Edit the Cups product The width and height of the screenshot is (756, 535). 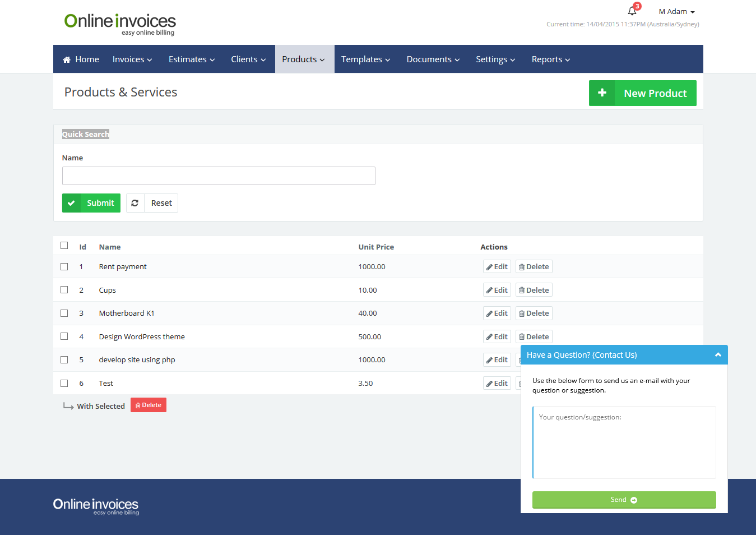(497, 290)
